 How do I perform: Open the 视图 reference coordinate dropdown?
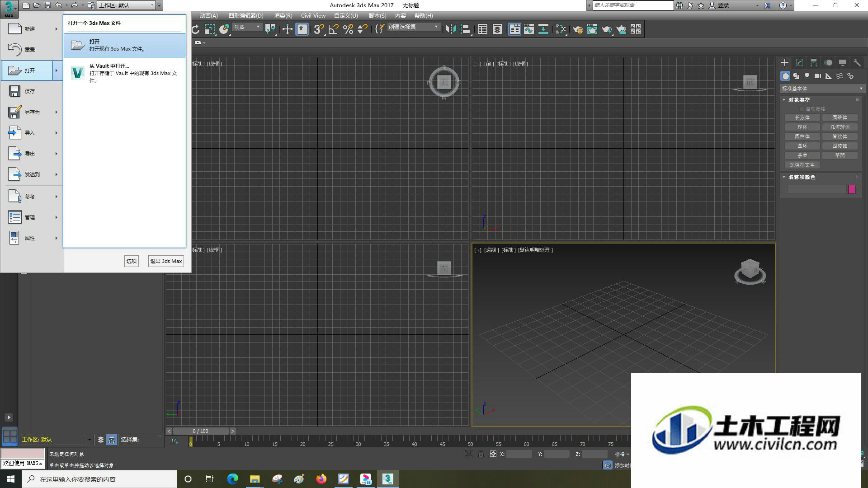point(247,27)
